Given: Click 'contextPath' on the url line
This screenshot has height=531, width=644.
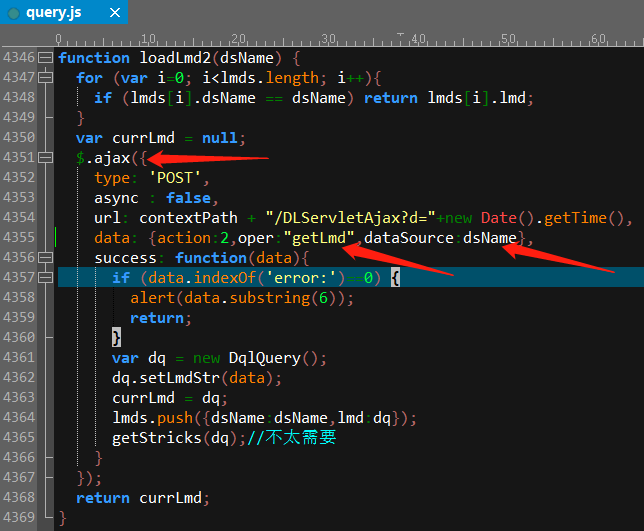Looking at the screenshot, I should [x=189, y=218].
